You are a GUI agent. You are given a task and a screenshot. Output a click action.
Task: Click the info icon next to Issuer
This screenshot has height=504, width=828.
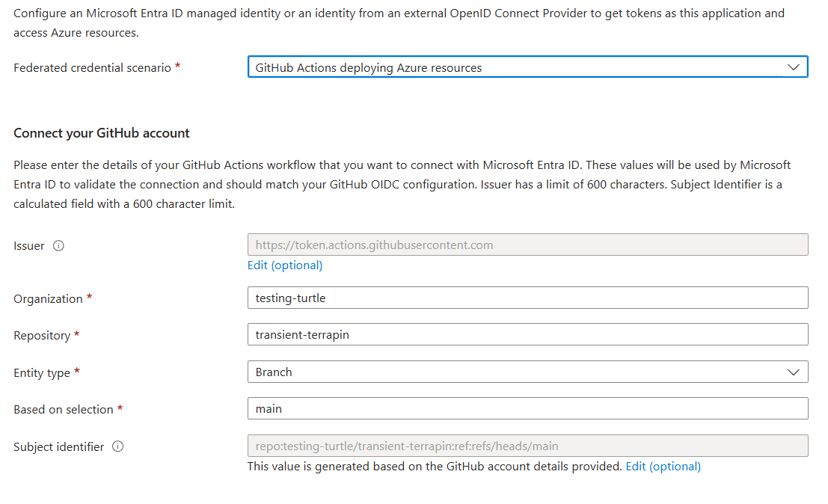tap(58, 246)
